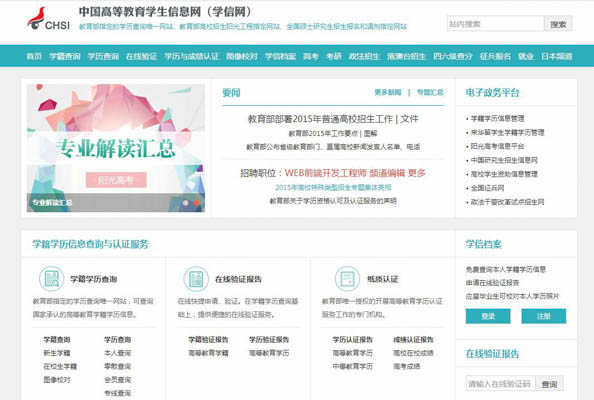594x400 pixels.
Task: Click the 阳光高考 pink banner button
Action: pyautogui.click(x=116, y=180)
